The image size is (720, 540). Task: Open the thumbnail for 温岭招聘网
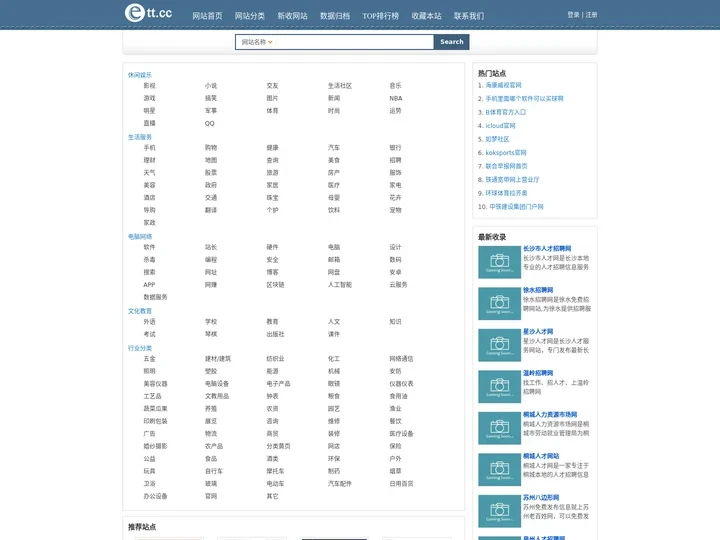tap(500, 387)
